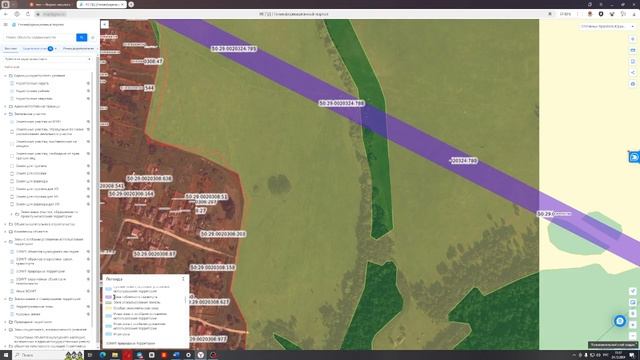Toggle the Красные линии layer
This screenshot has height=360, width=640.
point(12,314)
